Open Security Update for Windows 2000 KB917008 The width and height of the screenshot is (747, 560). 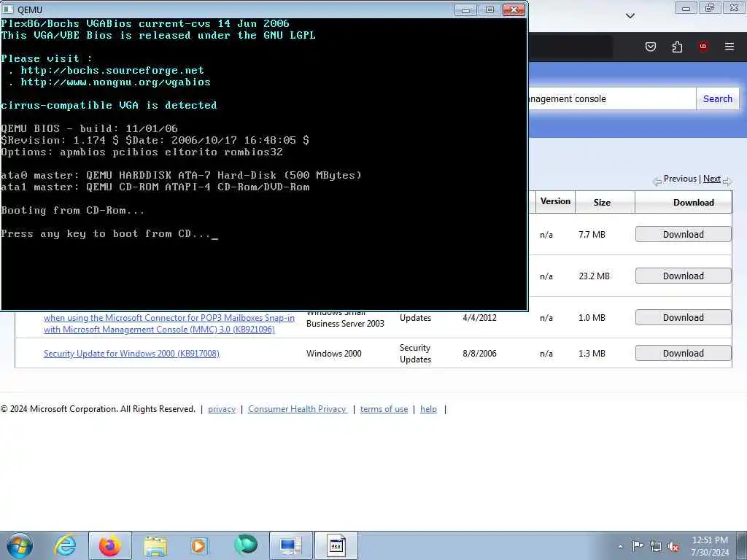click(131, 354)
